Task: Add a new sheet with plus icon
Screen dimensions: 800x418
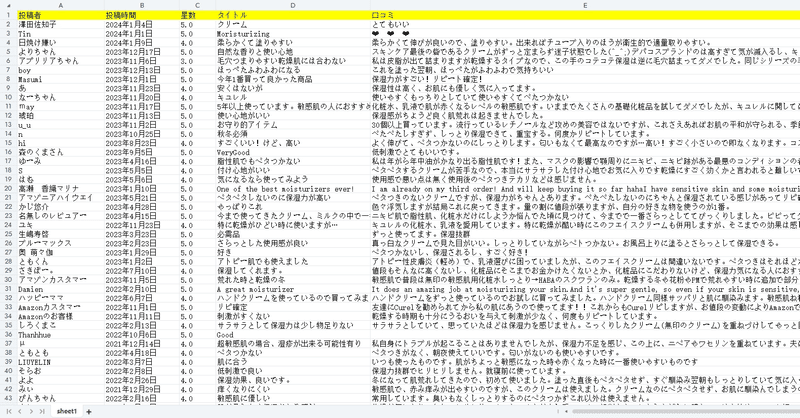Action: point(89,411)
